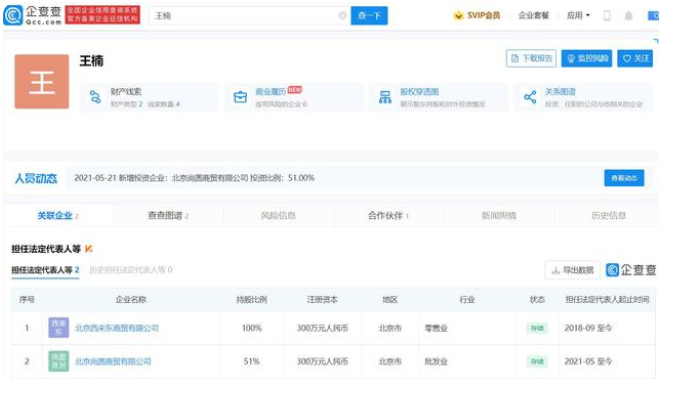Open the equity penetration chart icon
693x420 pixels.
pos(385,97)
